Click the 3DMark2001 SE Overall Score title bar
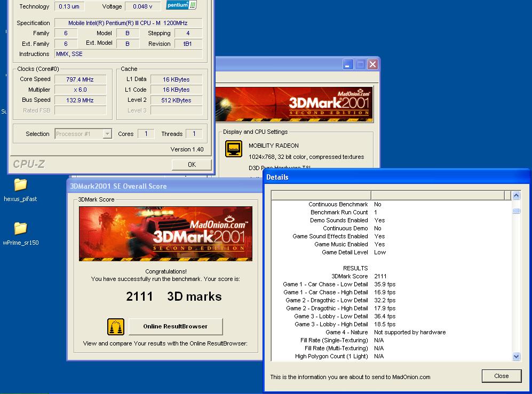This screenshot has height=394, width=532. click(165, 186)
